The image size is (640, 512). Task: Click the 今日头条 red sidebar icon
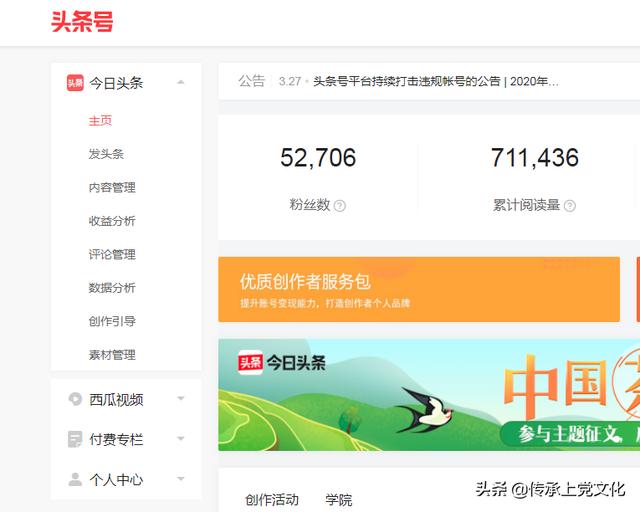coord(75,83)
